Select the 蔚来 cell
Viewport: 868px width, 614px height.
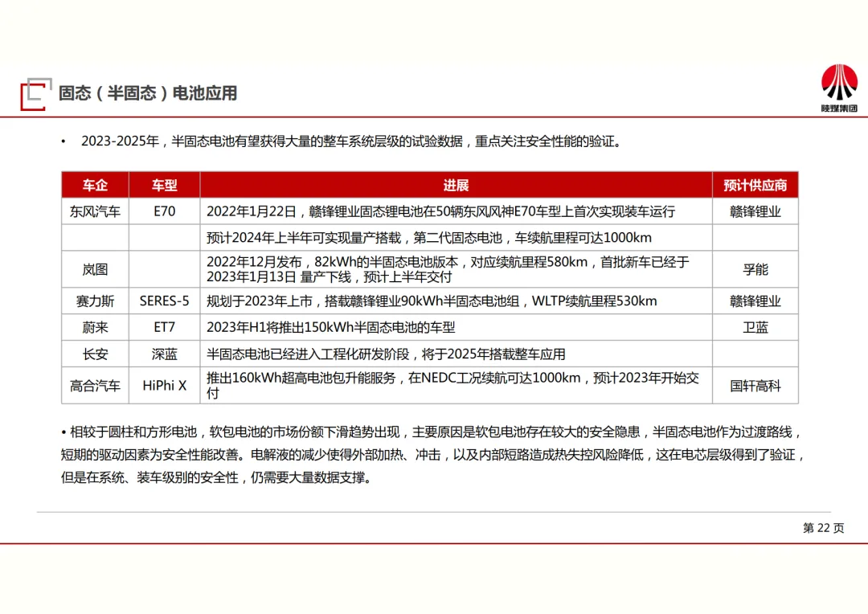(95, 328)
